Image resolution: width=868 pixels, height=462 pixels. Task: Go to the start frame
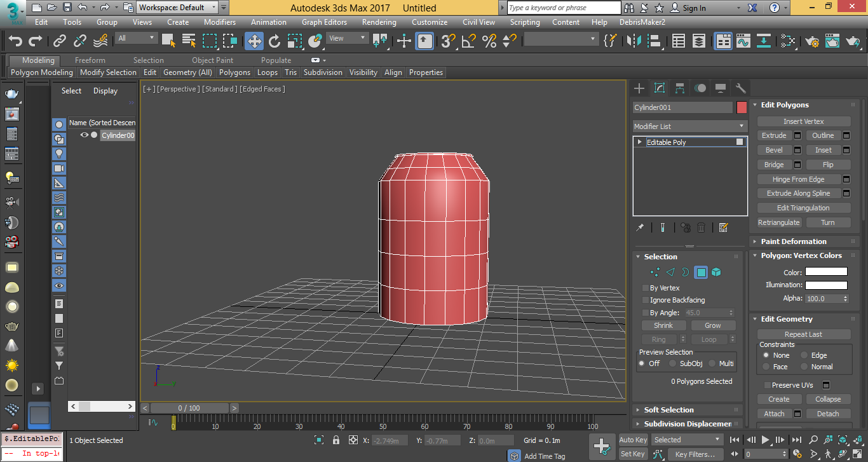coord(735,440)
